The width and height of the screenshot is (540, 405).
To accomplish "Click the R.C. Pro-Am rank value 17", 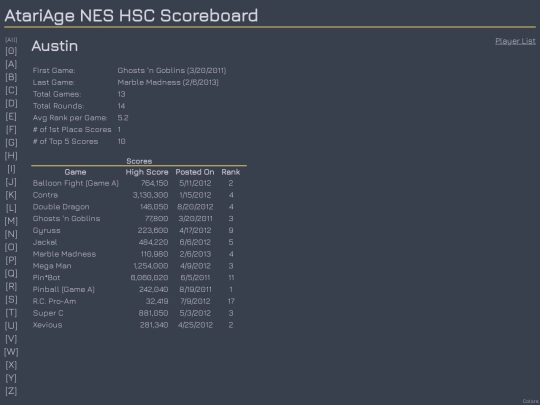I will (x=231, y=301).
